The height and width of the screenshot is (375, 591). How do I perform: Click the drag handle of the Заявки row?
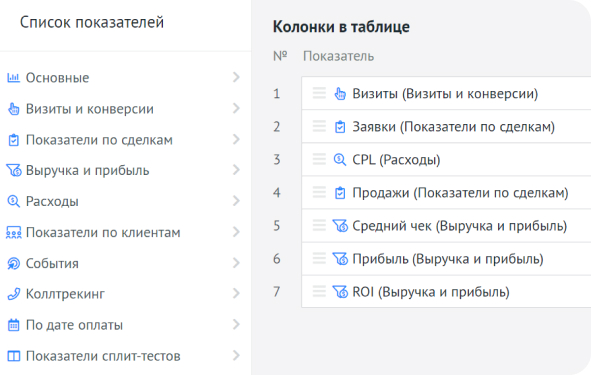(x=319, y=126)
